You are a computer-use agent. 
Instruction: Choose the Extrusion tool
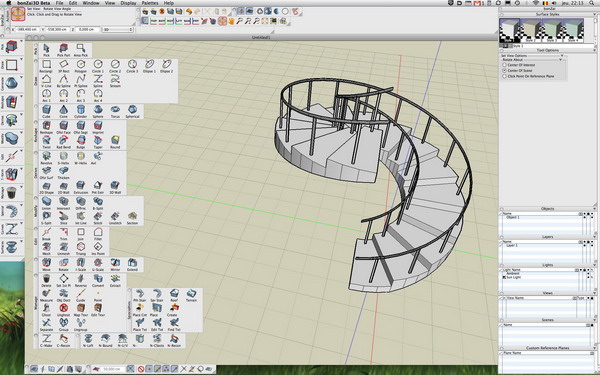point(81,187)
